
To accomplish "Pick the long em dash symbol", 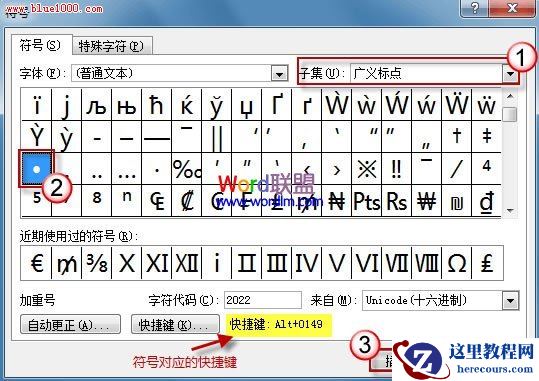I will pos(156,137).
